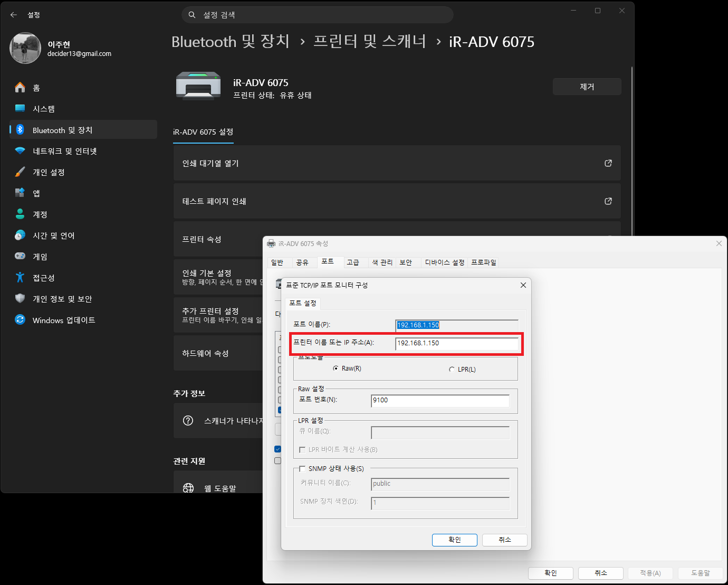Viewport: 728px width, 585px height.
Task: Click the 포트 번호(N) field showing 9100
Action: [440, 400]
